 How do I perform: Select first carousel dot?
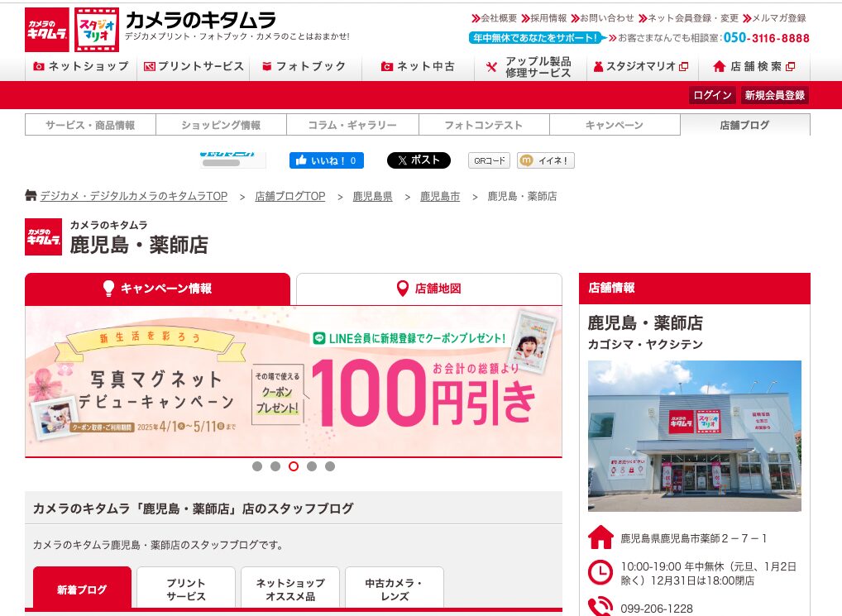(x=257, y=466)
